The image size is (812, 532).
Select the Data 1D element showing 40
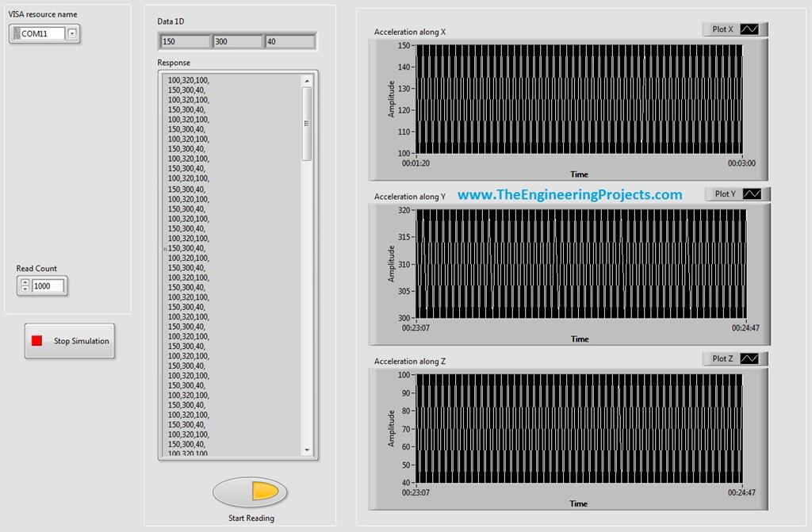tap(289, 40)
